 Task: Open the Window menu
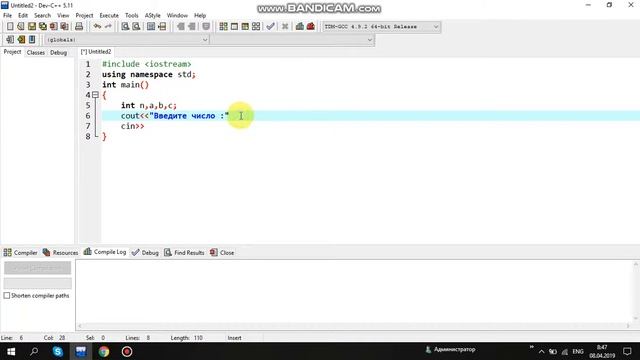(177, 16)
